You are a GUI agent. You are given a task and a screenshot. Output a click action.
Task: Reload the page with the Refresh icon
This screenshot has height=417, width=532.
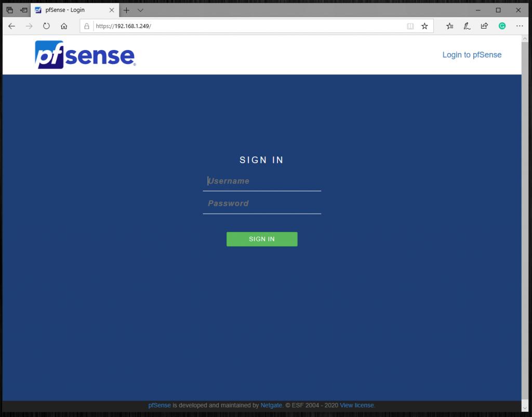click(x=46, y=26)
